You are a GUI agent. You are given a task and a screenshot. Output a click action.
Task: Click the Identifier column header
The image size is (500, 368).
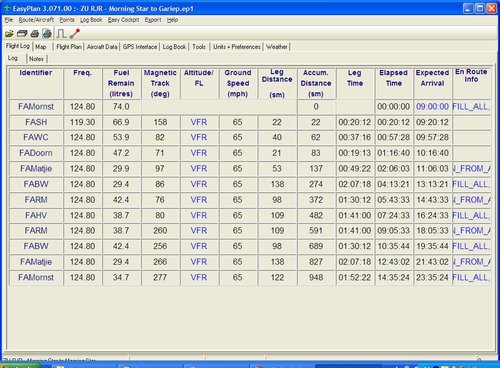coord(36,83)
